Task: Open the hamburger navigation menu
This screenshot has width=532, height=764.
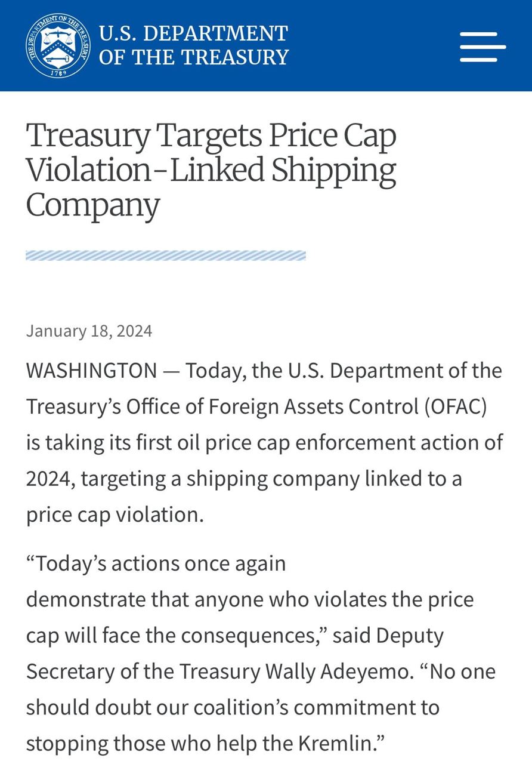Action: coord(482,46)
